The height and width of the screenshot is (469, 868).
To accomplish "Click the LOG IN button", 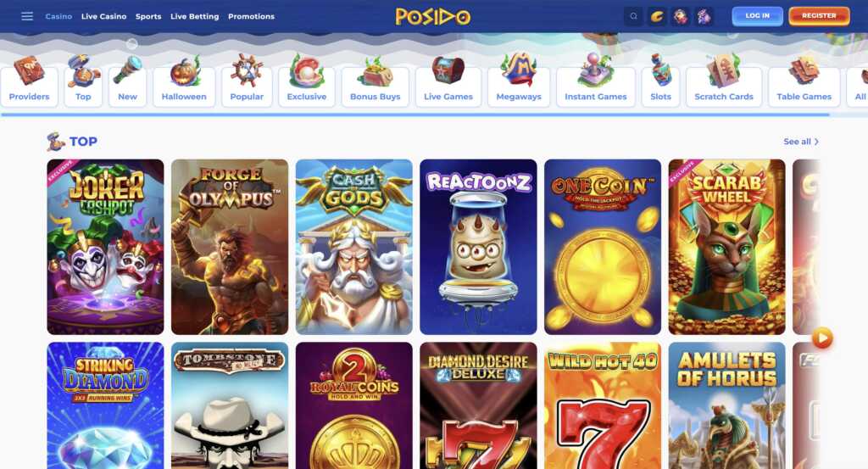I will (757, 16).
